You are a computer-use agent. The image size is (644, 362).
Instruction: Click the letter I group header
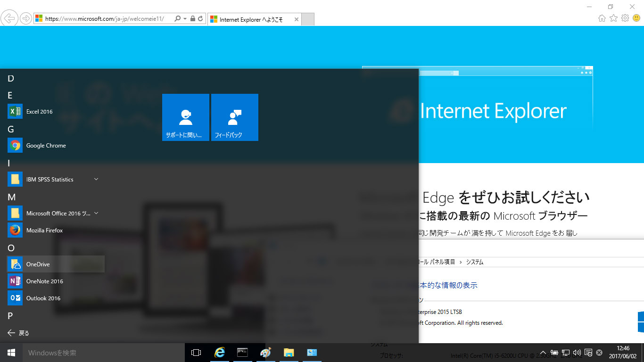point(9,163)
